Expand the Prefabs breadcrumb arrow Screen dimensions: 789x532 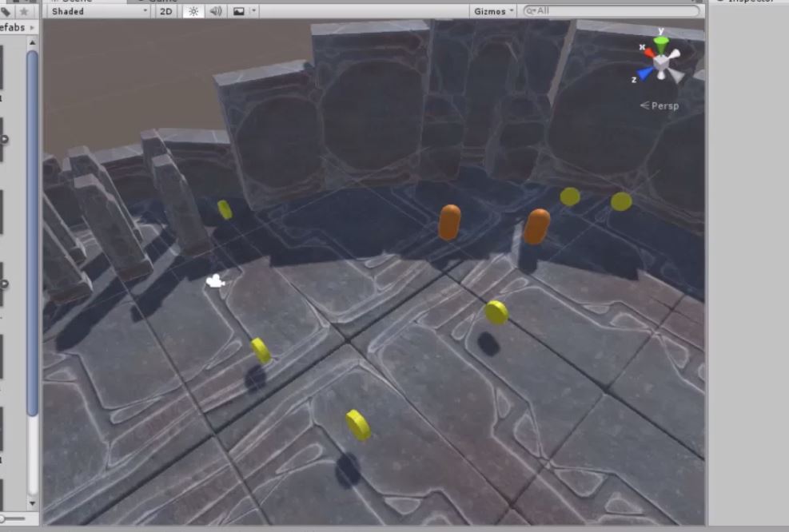pos(32,27)
